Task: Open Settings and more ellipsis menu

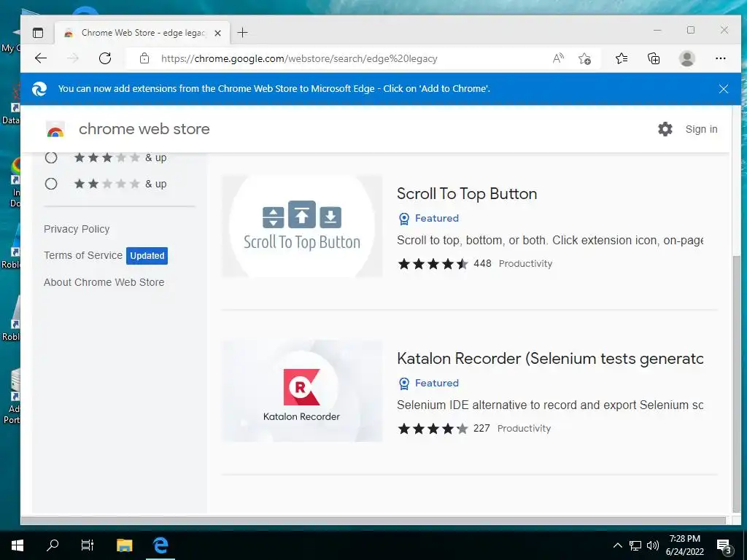Action: [720, 58]
